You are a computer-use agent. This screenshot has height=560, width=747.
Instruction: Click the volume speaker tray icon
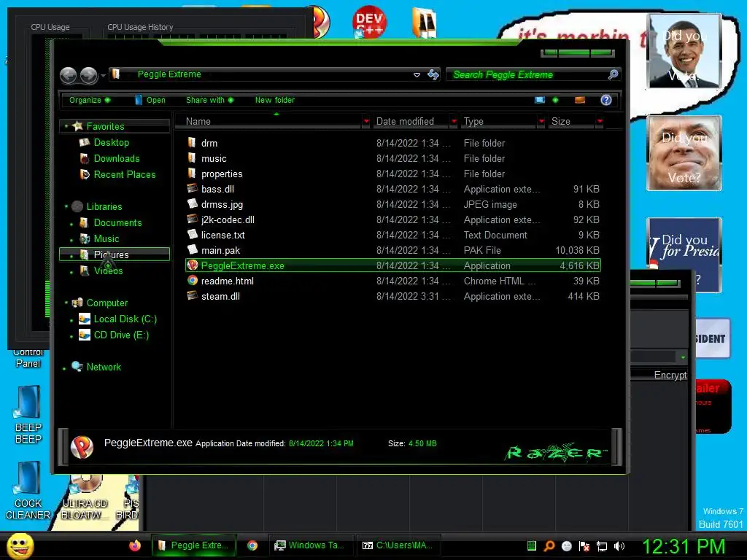coord(619,546)
